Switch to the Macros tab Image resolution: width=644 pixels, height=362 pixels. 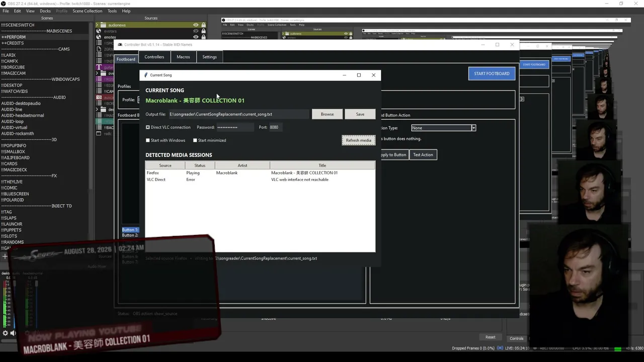(x=183, y=57)
